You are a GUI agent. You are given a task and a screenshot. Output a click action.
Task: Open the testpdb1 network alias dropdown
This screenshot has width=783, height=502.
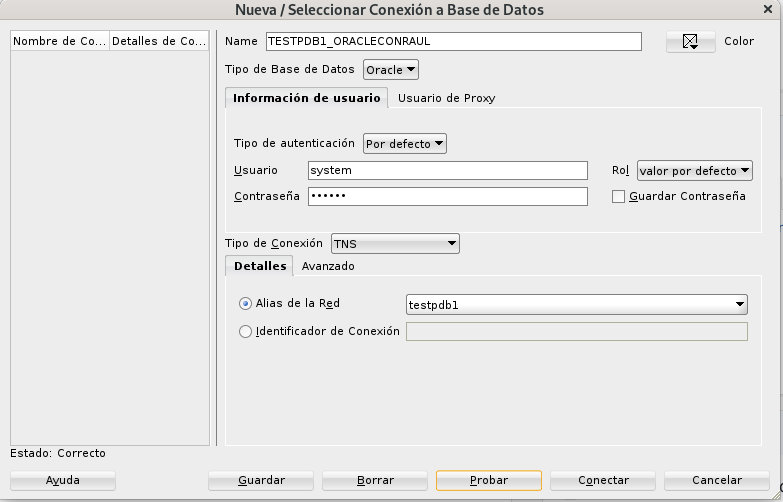576,304
